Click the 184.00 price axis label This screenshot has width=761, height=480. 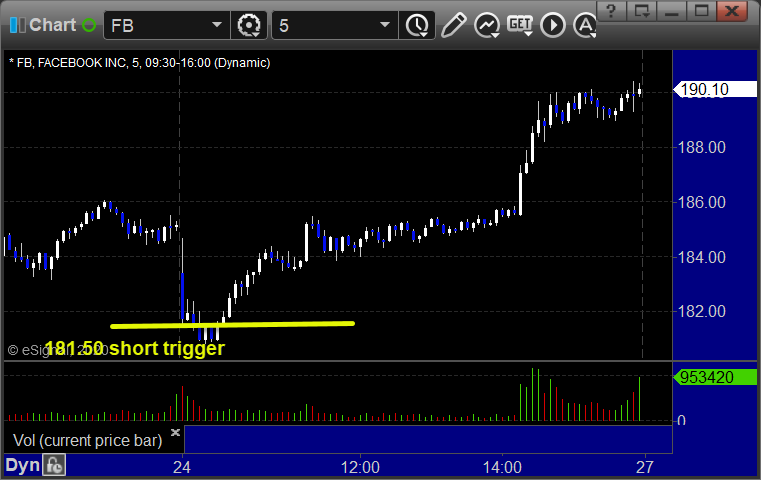coord(701,257)
